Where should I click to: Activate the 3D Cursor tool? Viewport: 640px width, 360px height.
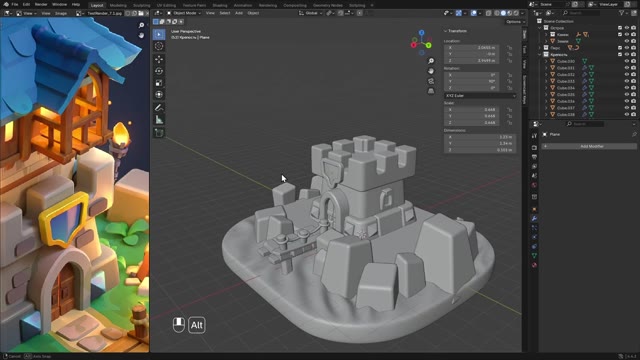coord(159,46)
